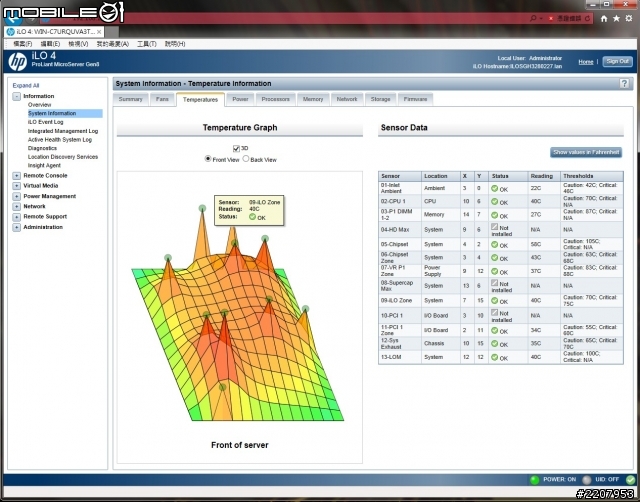Expand the Network tree section
Image resolution: width=640 pixels, height=502 pixels.
[16, 207]
